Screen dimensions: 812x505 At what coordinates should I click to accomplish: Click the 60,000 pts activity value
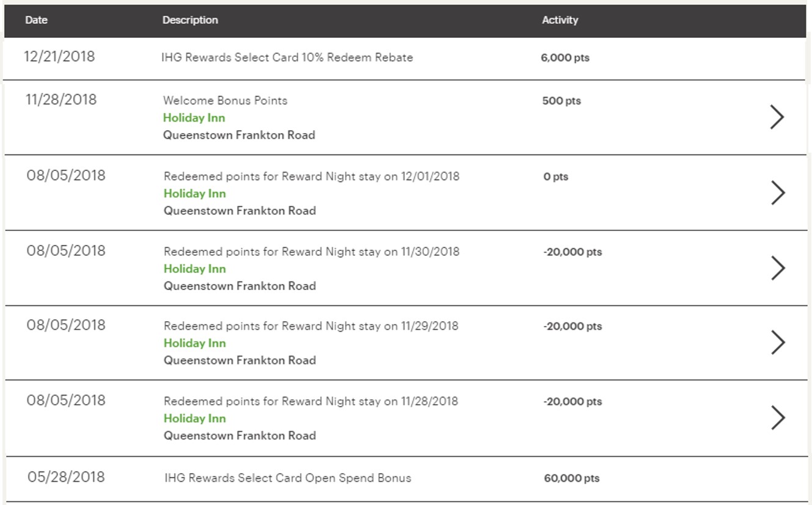click(x=571, y=479)
